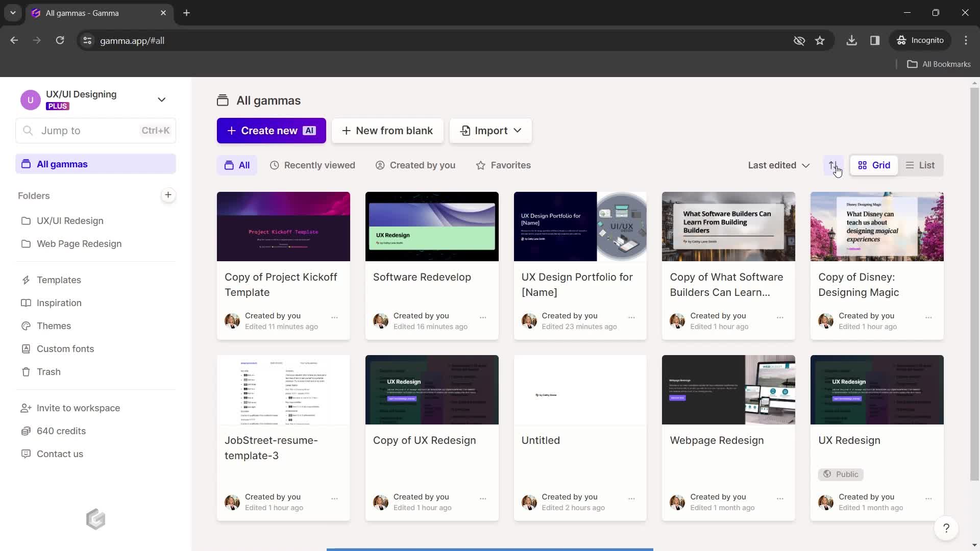The image size is (980, 551).
Task: Open Last edited sort dropdown
Action: coord(778,164)
